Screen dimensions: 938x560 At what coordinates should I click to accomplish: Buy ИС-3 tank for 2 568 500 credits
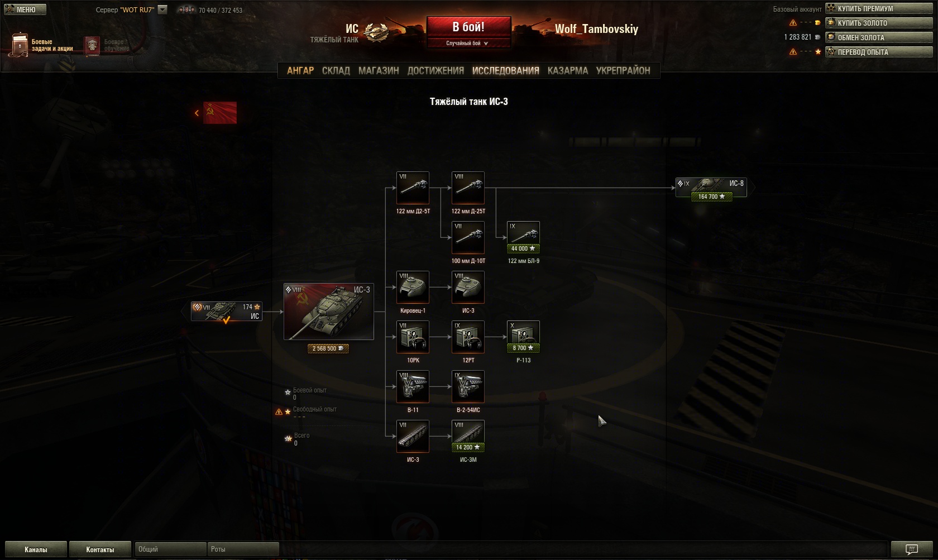point(328,348)
